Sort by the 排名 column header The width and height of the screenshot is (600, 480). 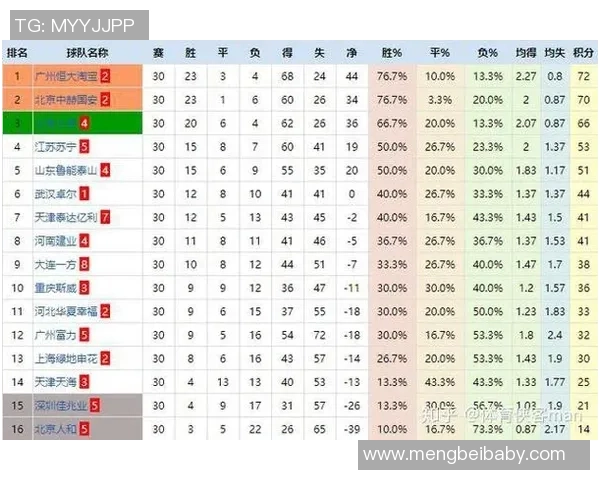(x=17, y=52)
